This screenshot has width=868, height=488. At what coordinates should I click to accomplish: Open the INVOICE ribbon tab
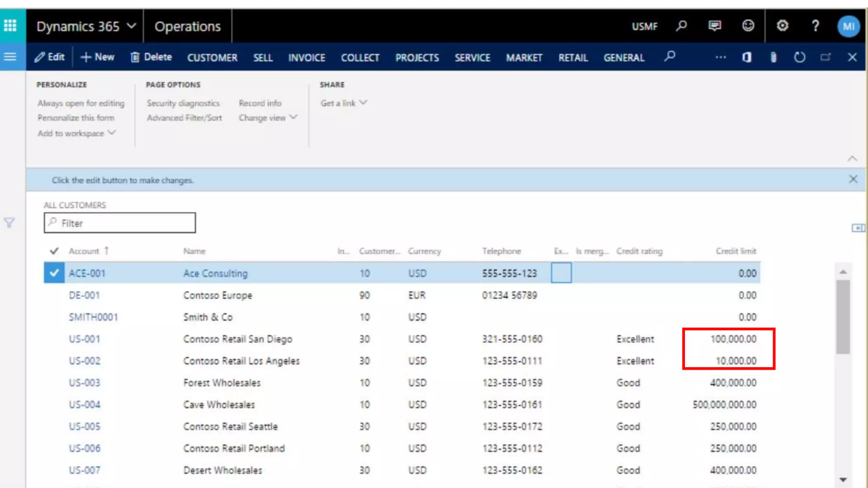(x=306, y=58)
